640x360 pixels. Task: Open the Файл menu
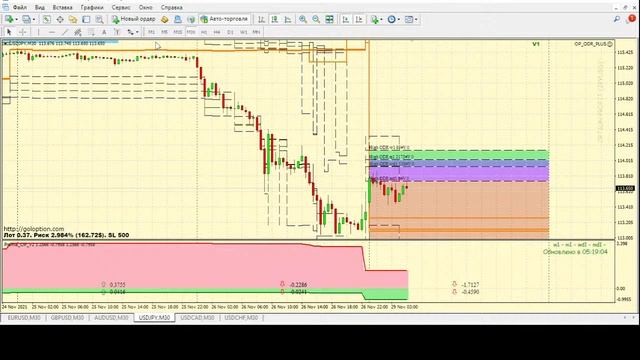(20, 7)
